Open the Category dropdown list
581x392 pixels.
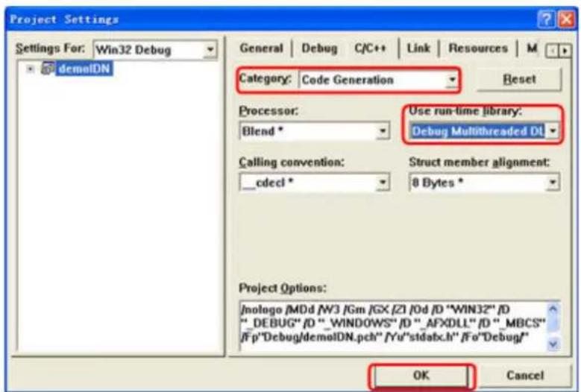click(x=451, y=80)
